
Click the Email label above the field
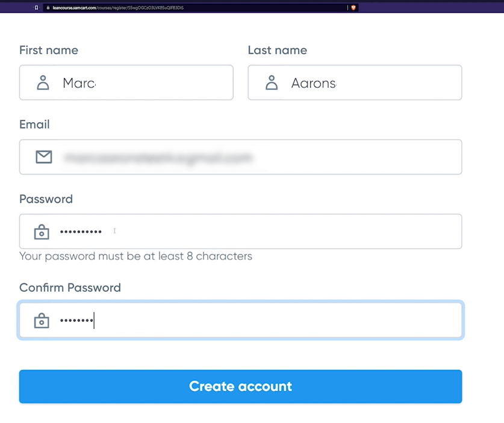(x=34, y=125)
